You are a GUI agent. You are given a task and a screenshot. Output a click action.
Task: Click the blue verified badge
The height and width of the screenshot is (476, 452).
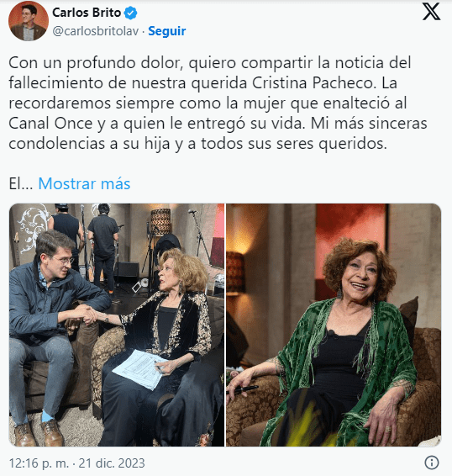tap(131, 13)
